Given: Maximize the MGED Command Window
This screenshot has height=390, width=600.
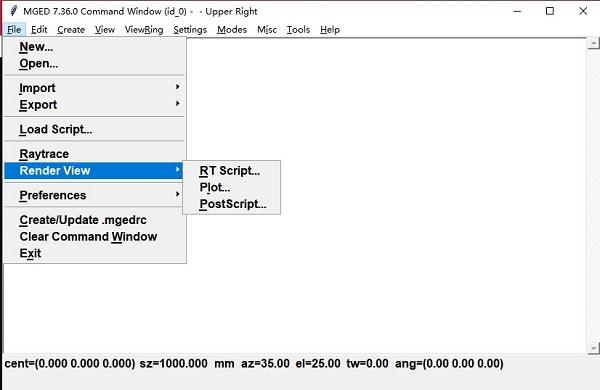Looking at the screenshot, I should tap(550, 11).
